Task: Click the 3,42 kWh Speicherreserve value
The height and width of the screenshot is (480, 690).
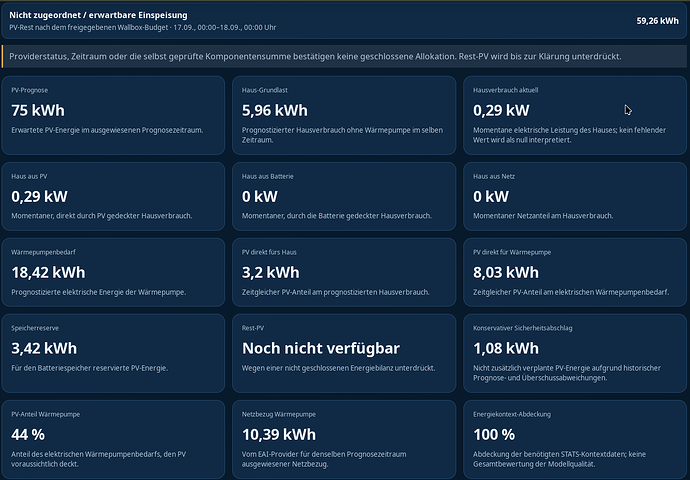Action: point(44,348)
